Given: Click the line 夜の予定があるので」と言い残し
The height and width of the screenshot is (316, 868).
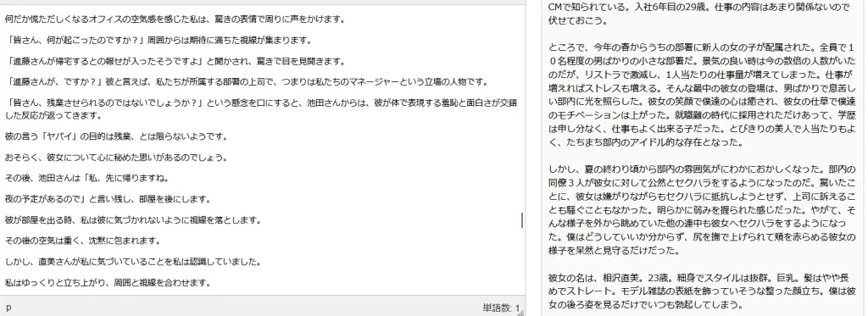Looking at the screenshot, I should (x=108, y=199).
